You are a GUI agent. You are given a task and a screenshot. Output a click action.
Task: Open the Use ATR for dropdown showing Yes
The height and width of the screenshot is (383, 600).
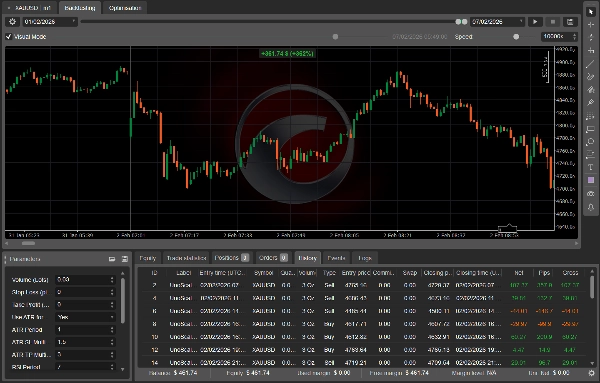pyautogui.click(x=85, y=317)
